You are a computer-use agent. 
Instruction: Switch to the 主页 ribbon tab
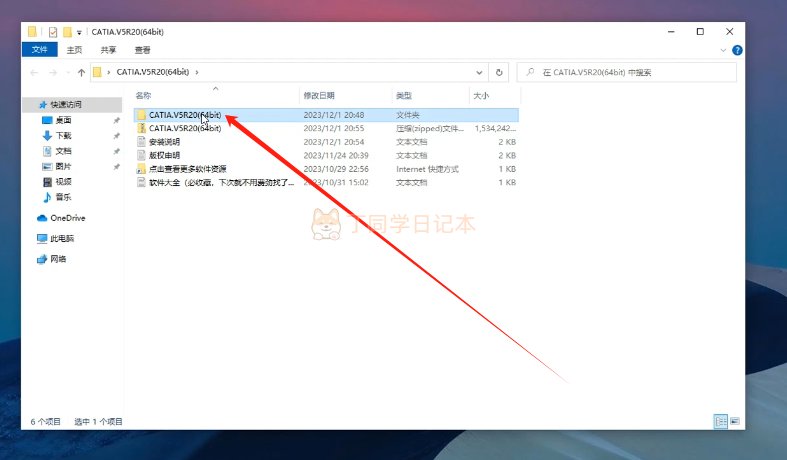pyautogui.click(x=74, y=50)
